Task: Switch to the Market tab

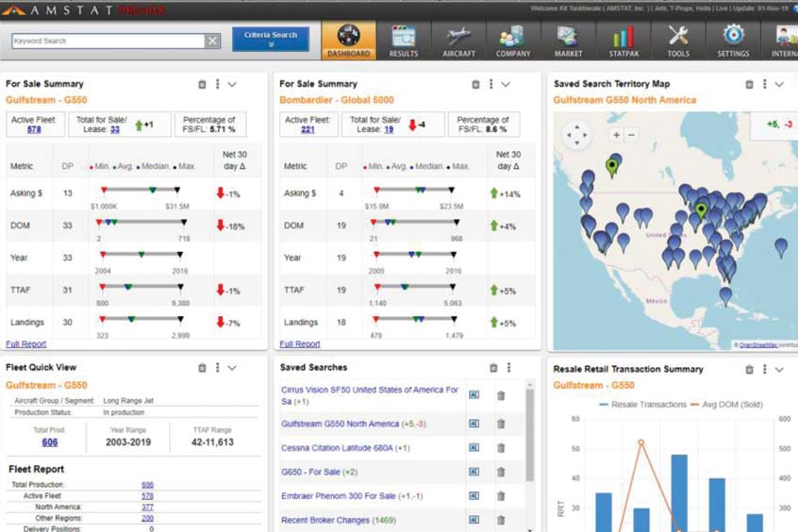Action: (x=568, y=41)
